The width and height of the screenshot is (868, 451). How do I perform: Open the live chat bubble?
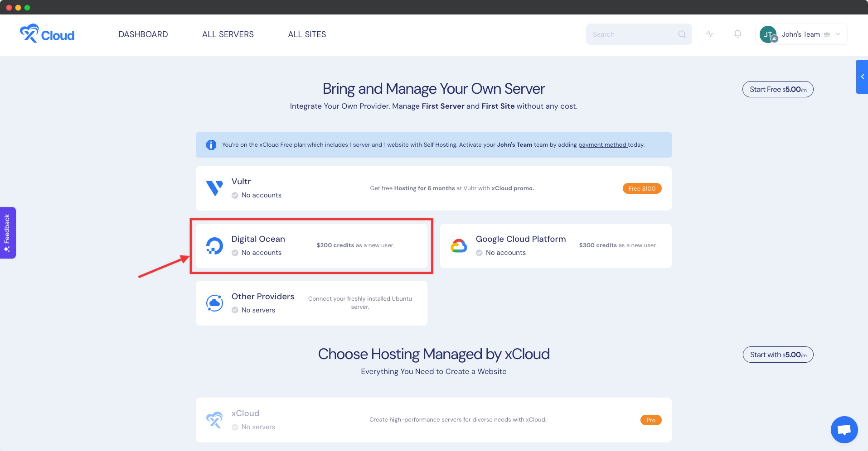point(844,429)
